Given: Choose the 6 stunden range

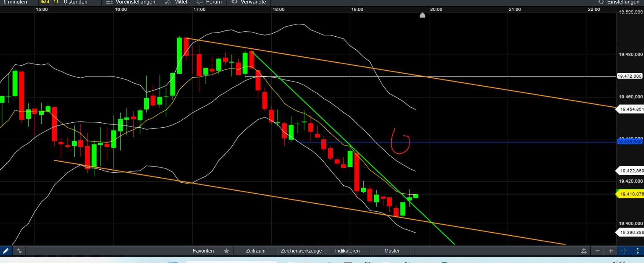Looking at the screenshot, I should [76, 2].
